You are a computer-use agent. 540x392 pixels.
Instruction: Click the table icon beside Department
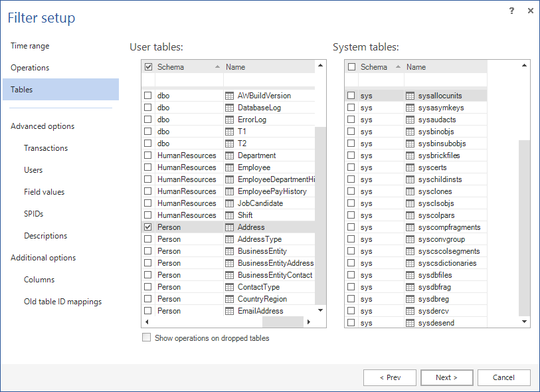coord(230,155)
